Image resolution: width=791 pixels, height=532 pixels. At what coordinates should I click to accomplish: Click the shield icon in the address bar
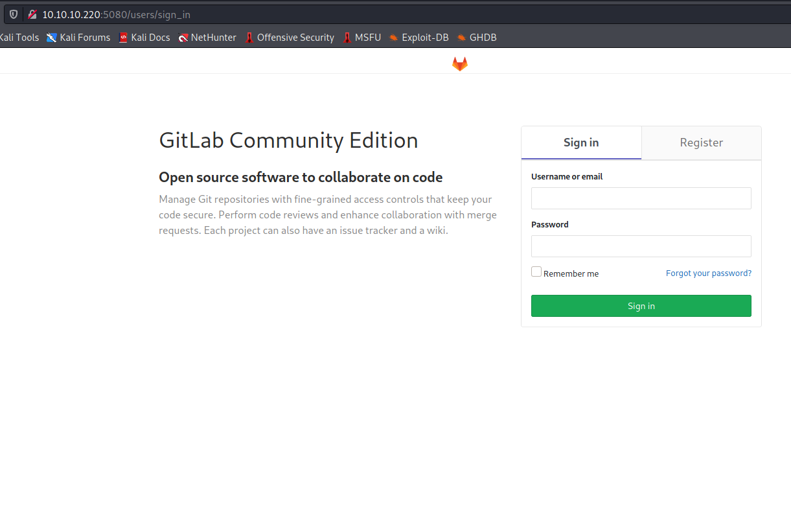(x=13, y=14)
